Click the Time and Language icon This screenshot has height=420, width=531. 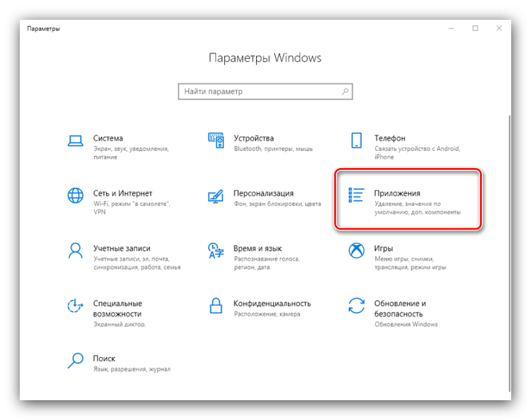pos(216,251)
